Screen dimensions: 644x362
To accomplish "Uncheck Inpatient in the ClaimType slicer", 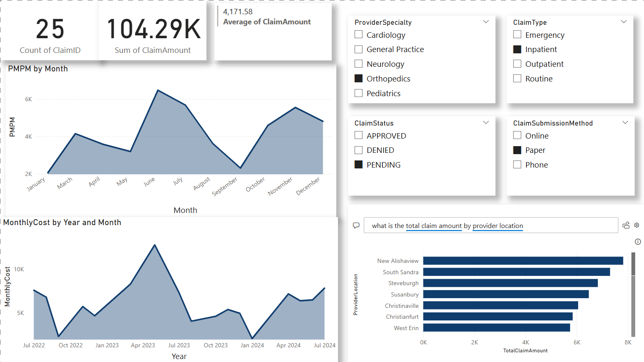I will pyautogui.click(x=517, y=49).
